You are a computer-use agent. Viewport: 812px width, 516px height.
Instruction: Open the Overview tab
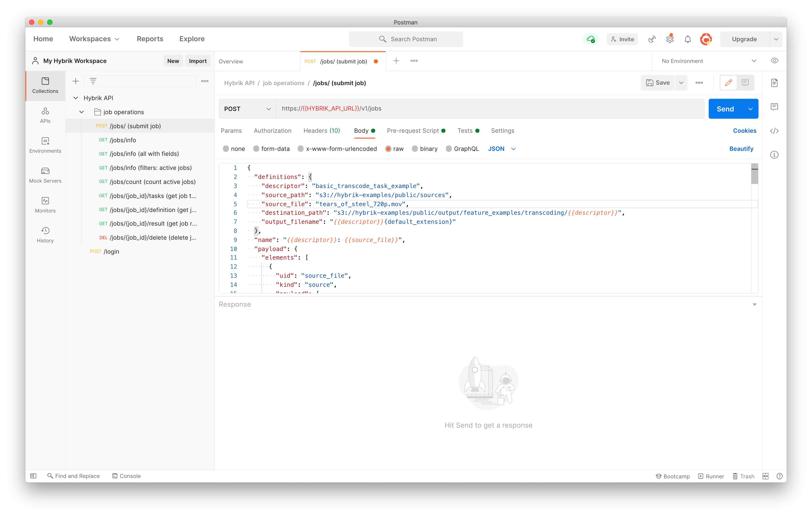[x=257, y=61]
